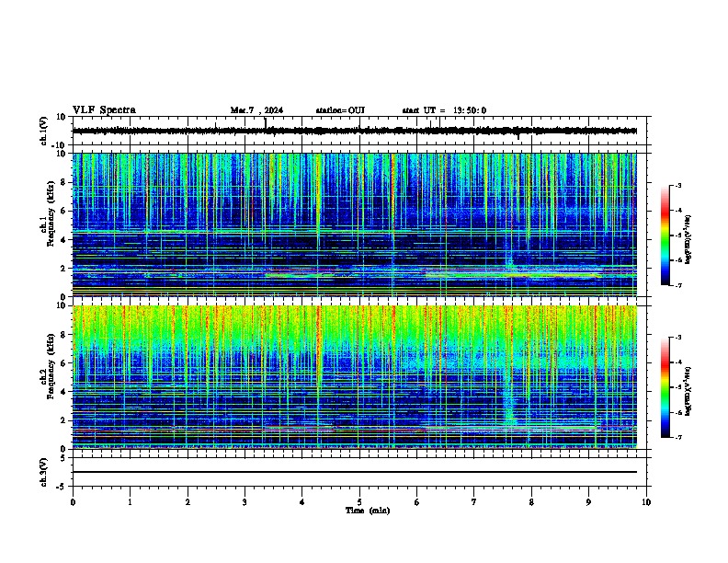
Task: Click the "VLF Spectra" plot title
Action: tap(104, 110)
